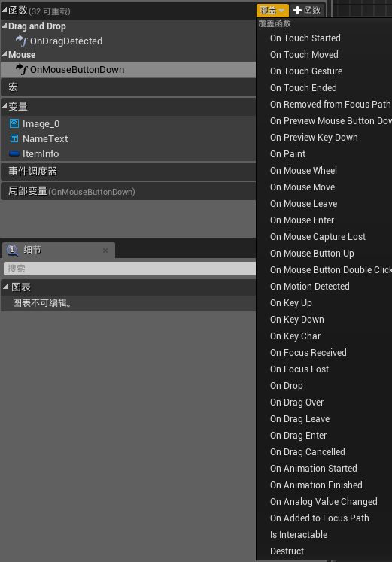Click the OnMouseButtonDown function icon
Image resolution: width=392 pixels, height=562 pixels.
tap(22, 69)
